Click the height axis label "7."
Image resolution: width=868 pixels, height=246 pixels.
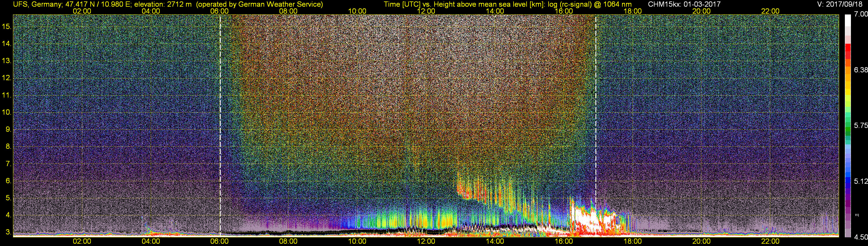[x=8, y=164]
